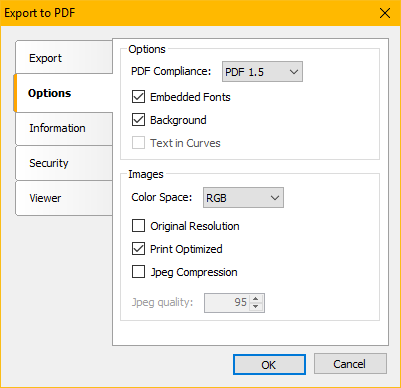Turn off Print Optimized option
The height and width of the screenshot is (388, 401).
(x=138, y=249)
